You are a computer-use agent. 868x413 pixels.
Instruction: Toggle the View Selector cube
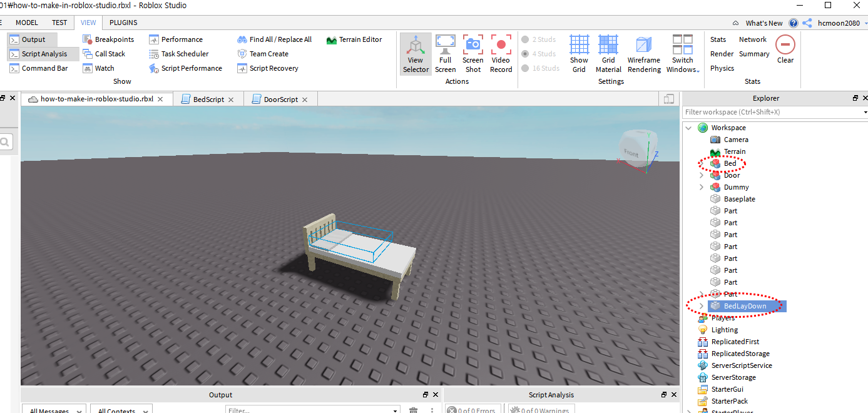416,54
